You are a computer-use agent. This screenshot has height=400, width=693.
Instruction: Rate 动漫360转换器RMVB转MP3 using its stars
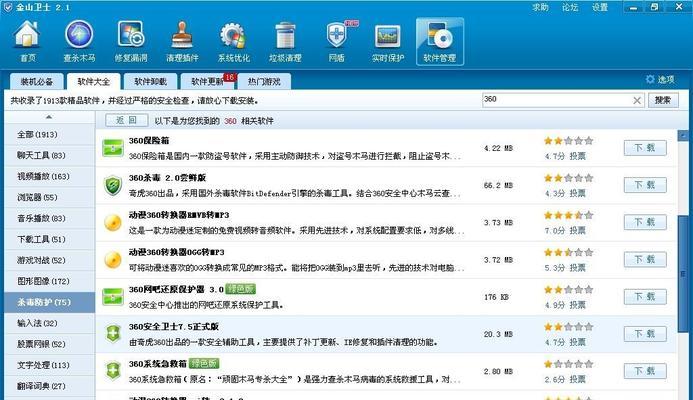[x=568, y=216]
